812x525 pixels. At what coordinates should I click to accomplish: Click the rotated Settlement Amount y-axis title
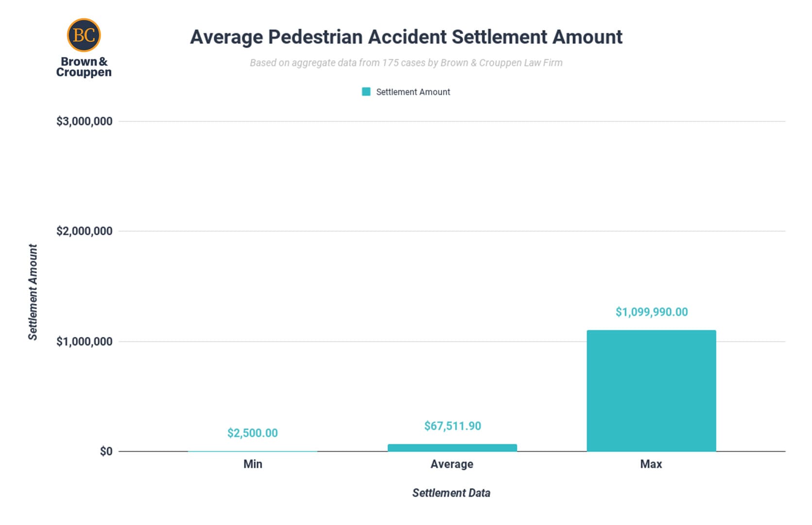click(33, 292)
